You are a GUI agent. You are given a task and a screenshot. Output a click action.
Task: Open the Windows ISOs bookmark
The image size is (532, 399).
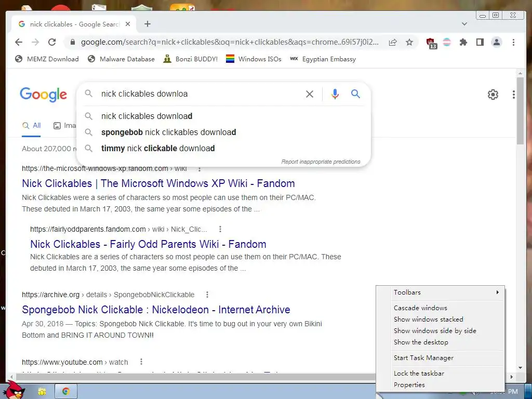tap(254, 59)
